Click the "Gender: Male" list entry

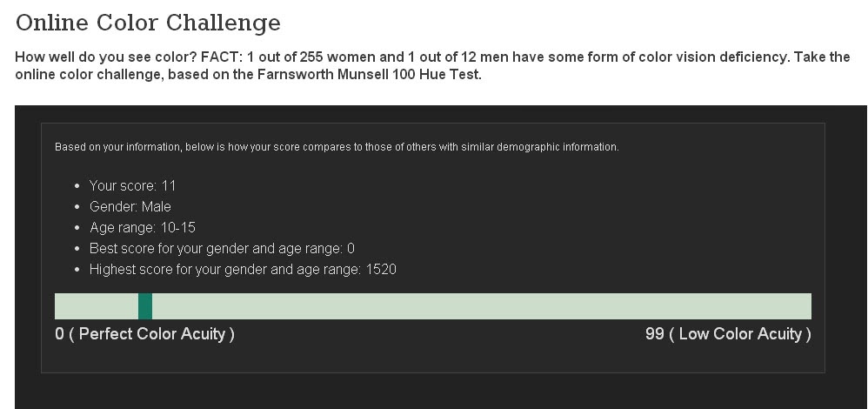[x=130, y=206]
